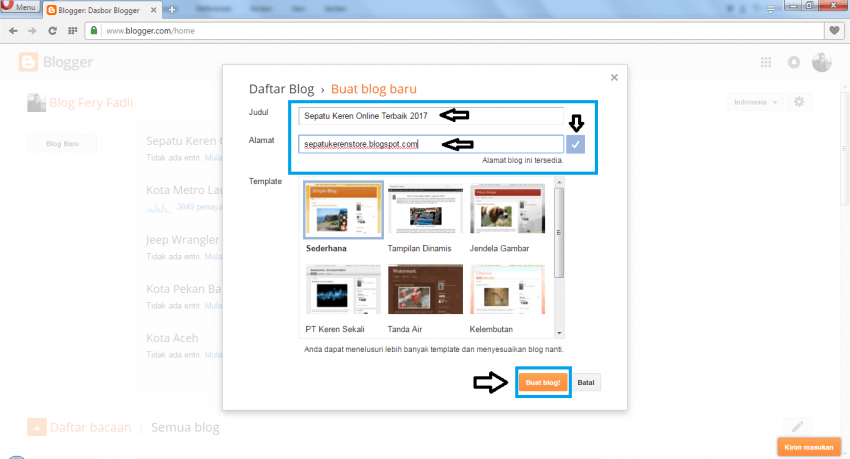Open the Opera tab menu icon
The height and width of the screenshot is (459, 850).
(x=770, y=9)
